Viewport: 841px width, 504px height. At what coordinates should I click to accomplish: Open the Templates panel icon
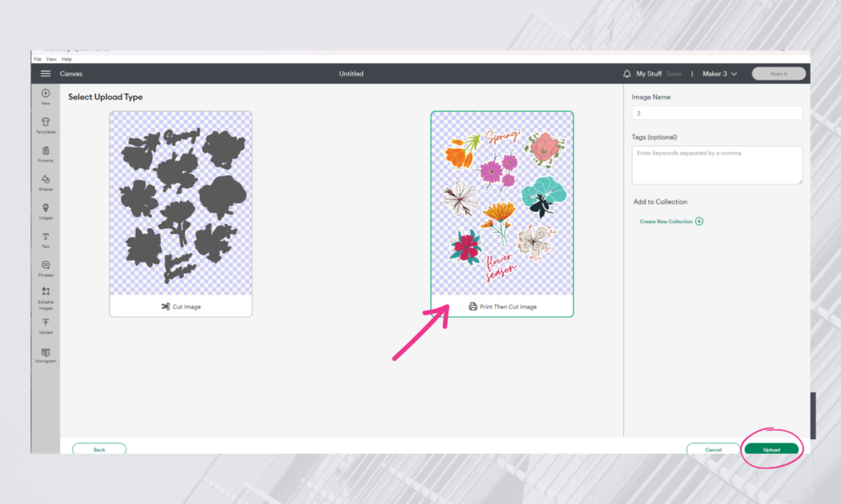tap(46, 121)
